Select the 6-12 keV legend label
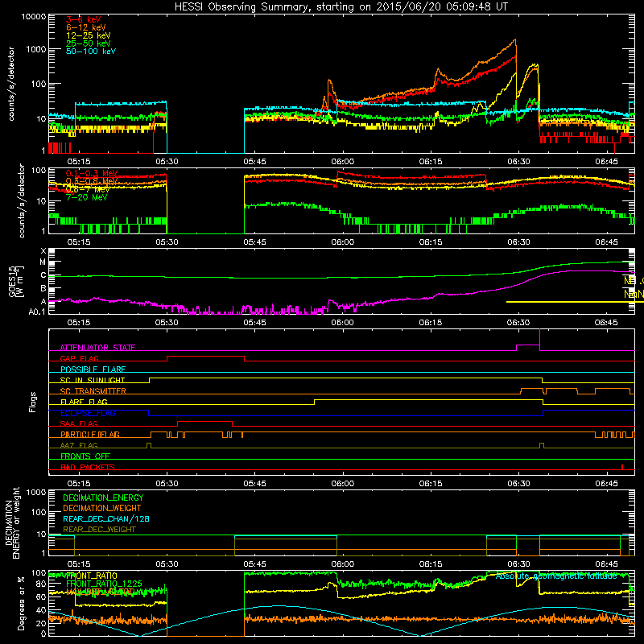Image resolution: width=644 pixels, height=644 pixels. (x=86, y=27)
